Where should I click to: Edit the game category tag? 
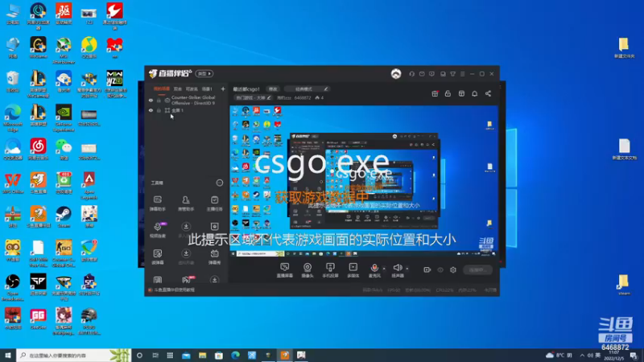tap(253, 97)
